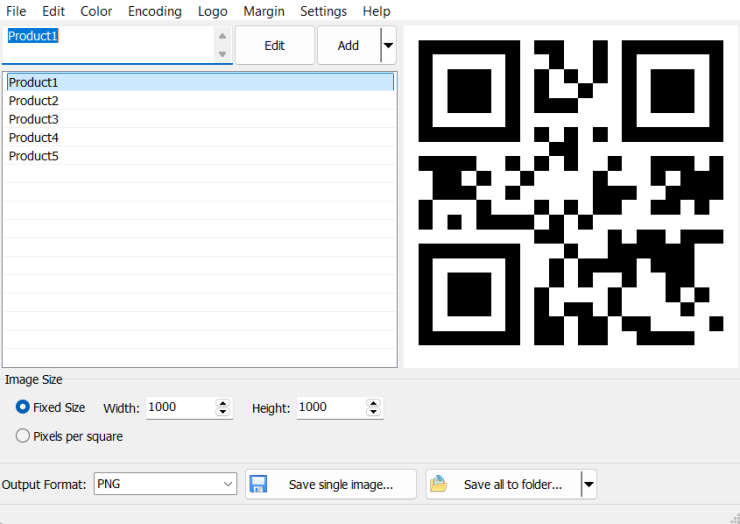740x524 pixels.
Task: Click the text field scroll up arrow
Action: coord(222,36)
